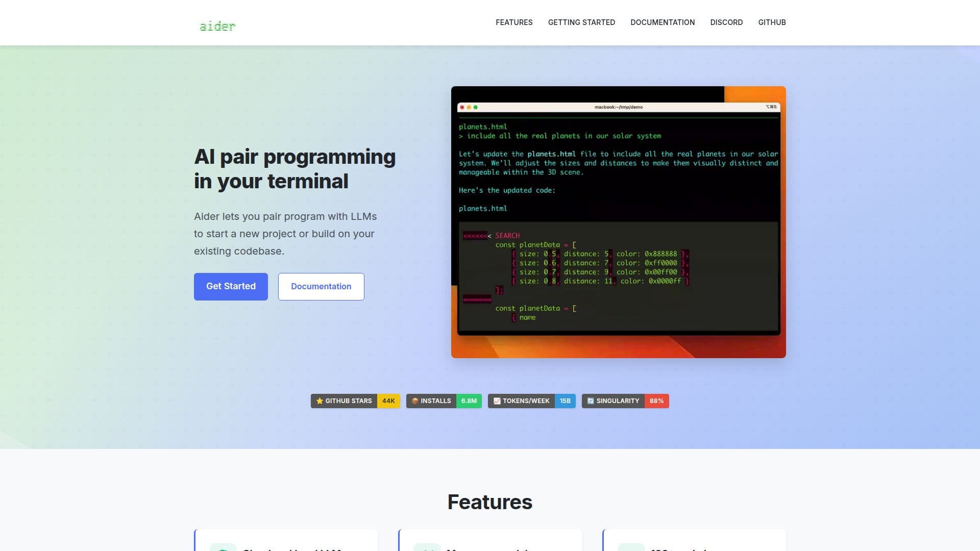Click the outlined Documentation button
980x551 pixels.
coord(321,287)
